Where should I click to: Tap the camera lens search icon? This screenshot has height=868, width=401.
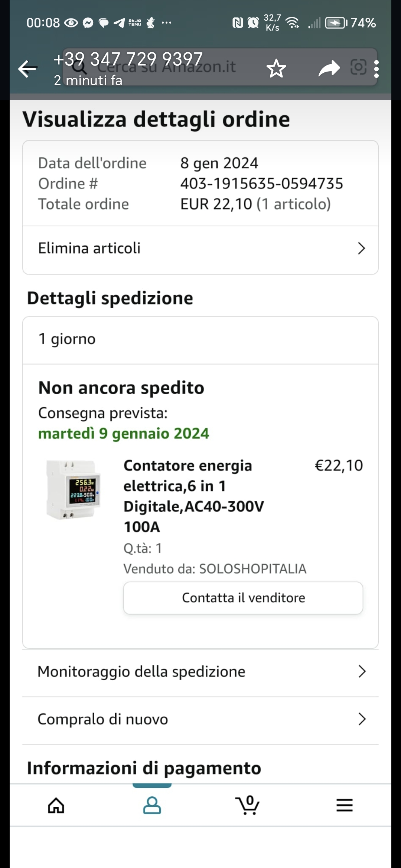359,67
